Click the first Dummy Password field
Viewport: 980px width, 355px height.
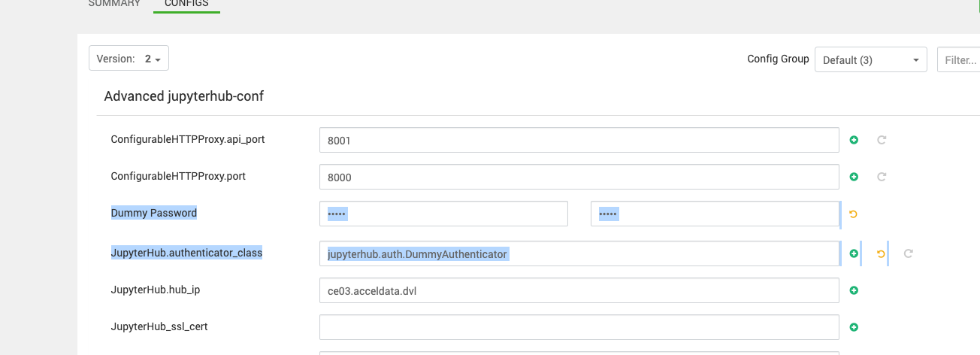pyautogui.click(x=443, y=214)
